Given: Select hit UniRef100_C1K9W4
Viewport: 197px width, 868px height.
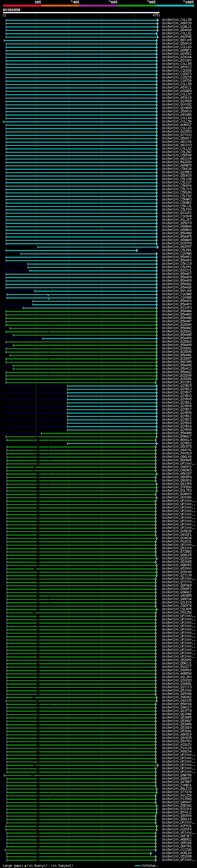Looking at the screenshot, I should [177, 253].
